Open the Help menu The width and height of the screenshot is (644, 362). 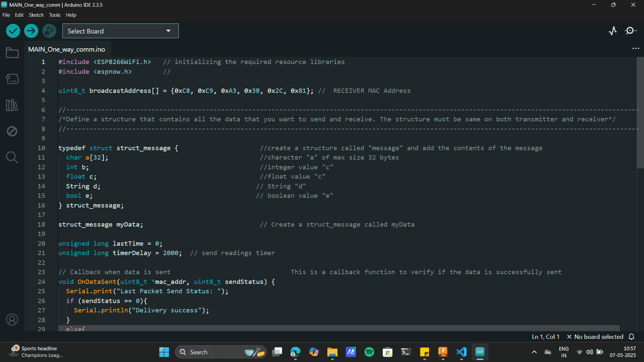pyautogui.click(x=71, y=15)
